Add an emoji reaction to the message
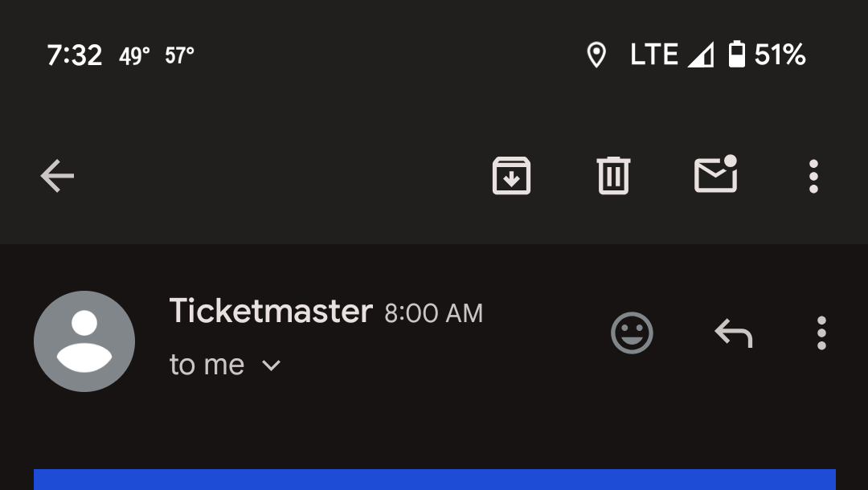Viewport: 868px width, 490px height. pyautogui.click(x=632, y=333)
